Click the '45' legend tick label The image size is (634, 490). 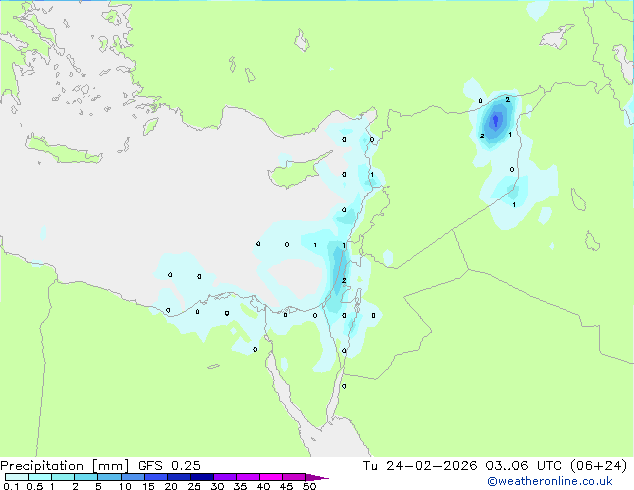[x=286, y=486]
